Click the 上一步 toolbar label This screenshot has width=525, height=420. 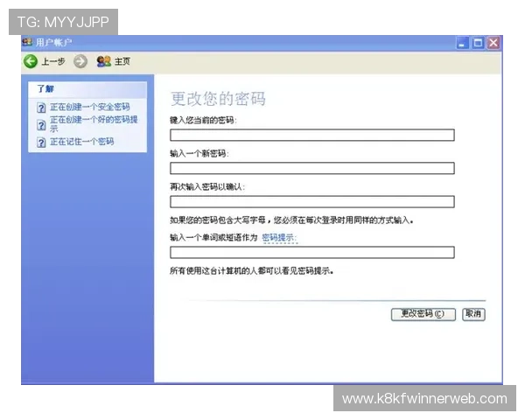coord(53,61)
